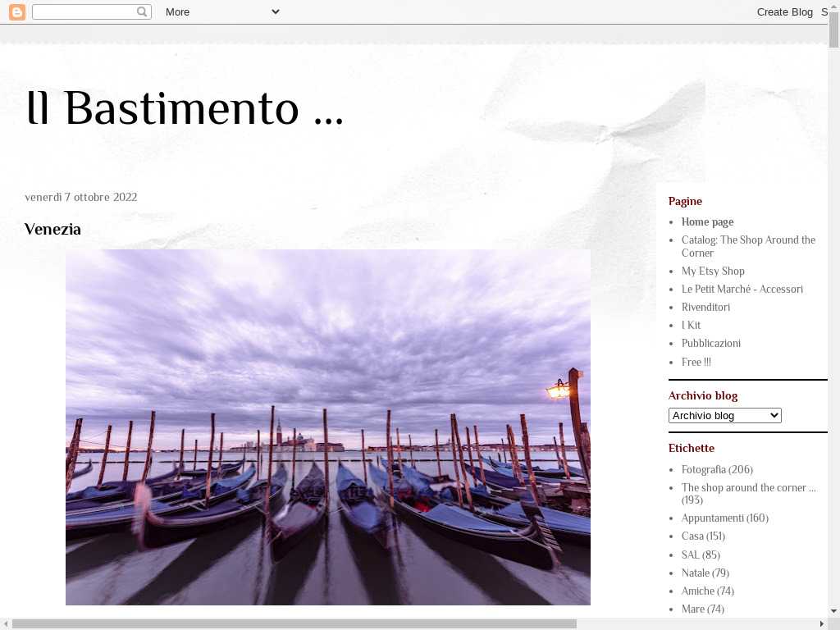Image resolution: width=840 pixels, height=630 pixels.
Task: Click the search magnifier icon in navbar
Action: click(x=142, y=11)
